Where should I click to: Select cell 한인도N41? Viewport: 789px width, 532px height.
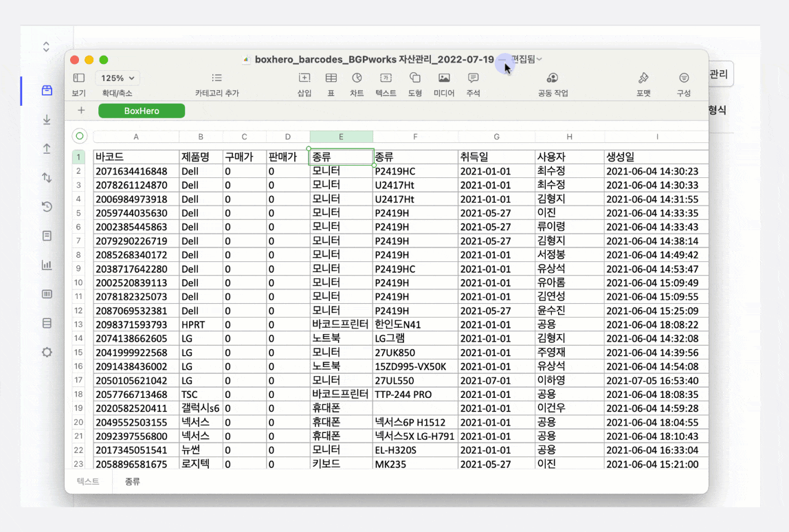[x=415, y=324]
